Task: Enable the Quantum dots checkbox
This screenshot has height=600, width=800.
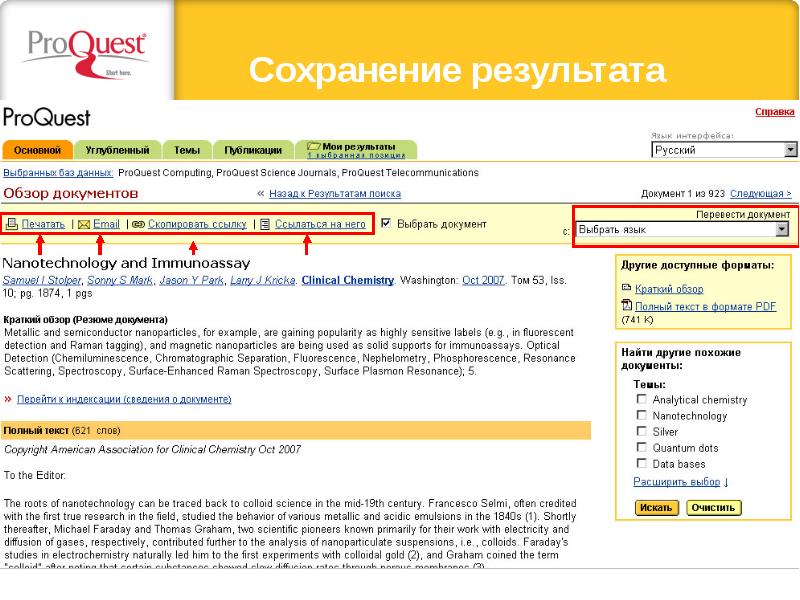Action: tap(641, 447)
